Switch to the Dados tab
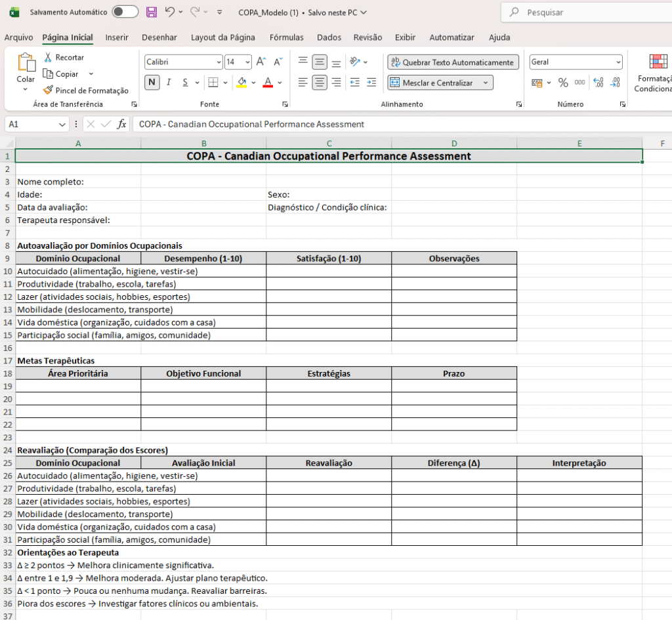 (329, 37)
